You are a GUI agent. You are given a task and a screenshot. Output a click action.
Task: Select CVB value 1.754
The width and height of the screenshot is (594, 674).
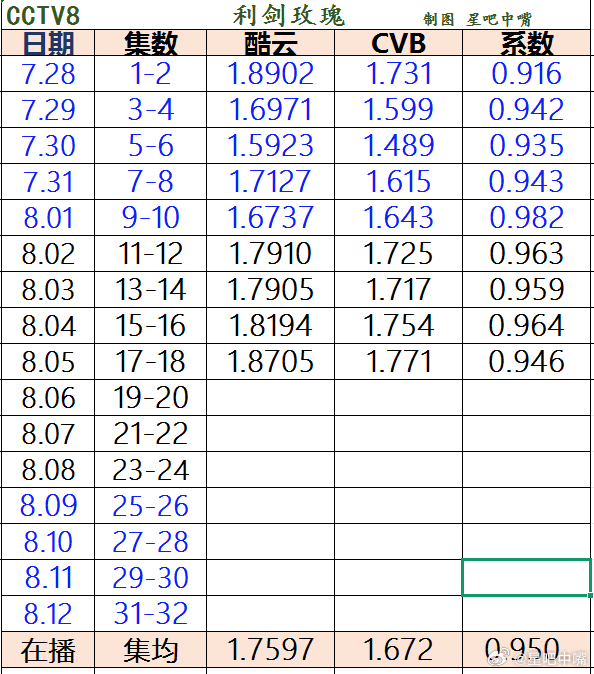point(398,325)
